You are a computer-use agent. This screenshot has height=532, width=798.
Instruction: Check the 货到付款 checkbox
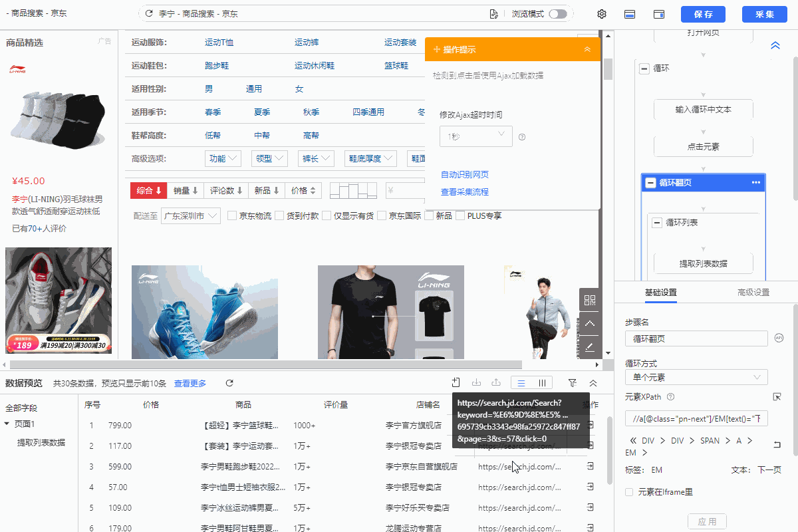tap(279, 215)
